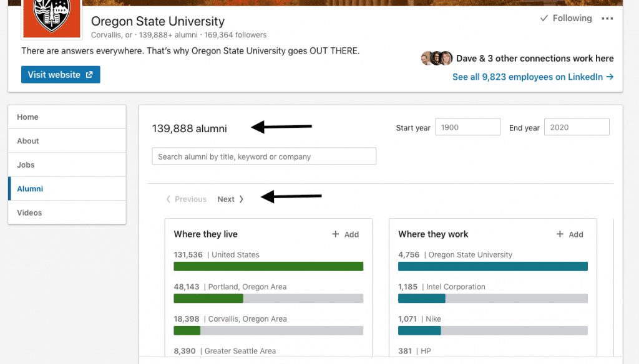
Task: Select the Oregon State University employer bar
Action: [493, 266]
